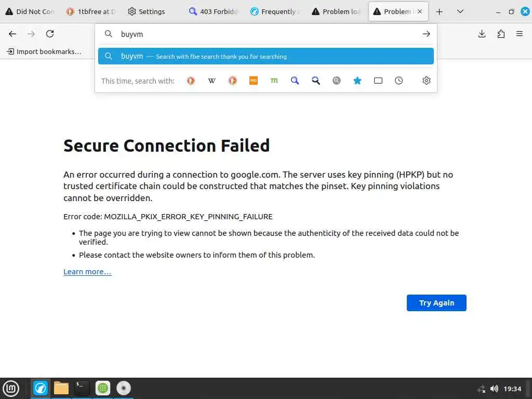Click the address bar containing buyvm
Image resolution: width=532 pixels, height=399 pixels.
click(x=260, y=34)
